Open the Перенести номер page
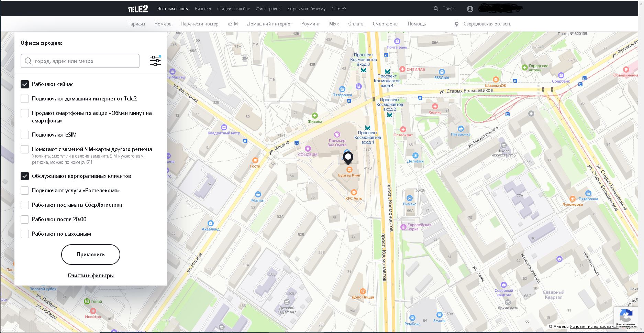The image size is (644, 333). click(199, 24)
